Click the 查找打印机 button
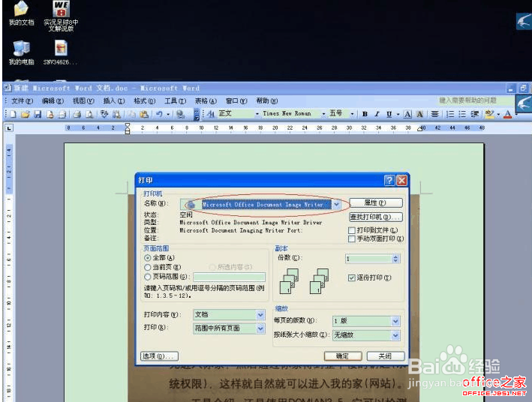Screen dimensions: 532x402 pyautogui.click(x=376, y=217)
